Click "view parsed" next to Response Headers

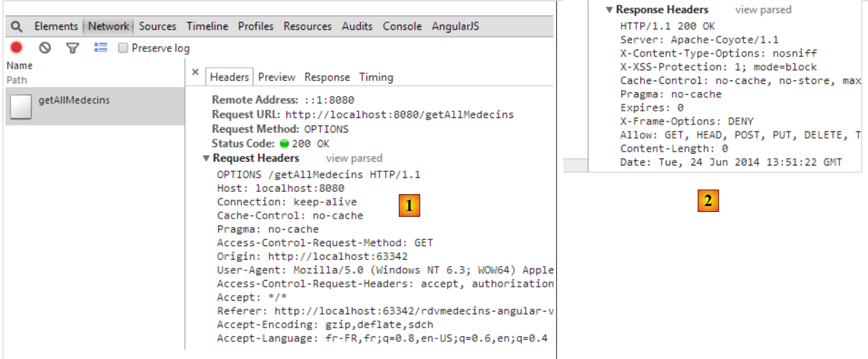(x=763, y=10)
